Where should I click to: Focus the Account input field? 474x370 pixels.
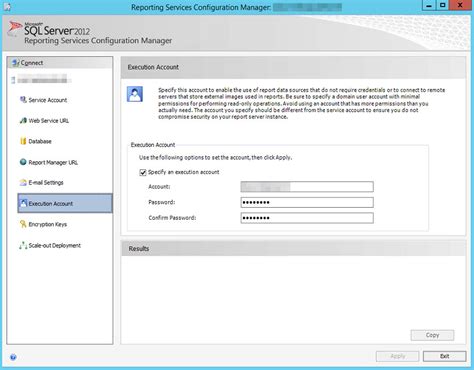[307, 187]
